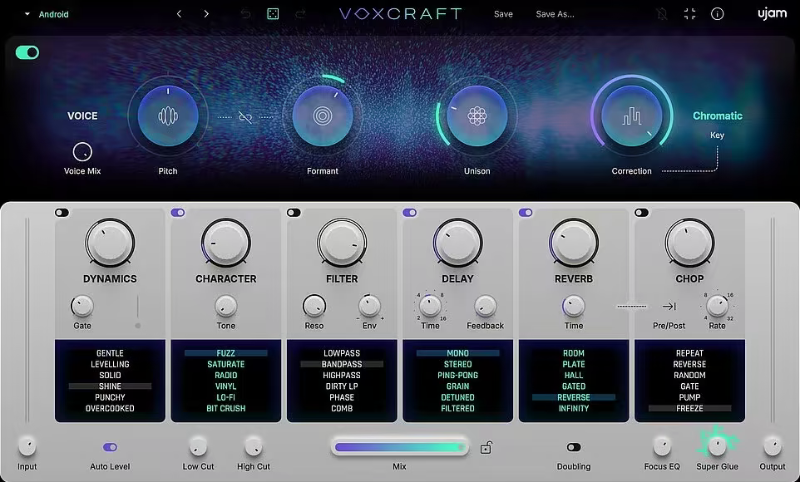Click the Dynamics Gate knob
The image size is (800, 482).
pyautogui.click(x=82, y=307)
